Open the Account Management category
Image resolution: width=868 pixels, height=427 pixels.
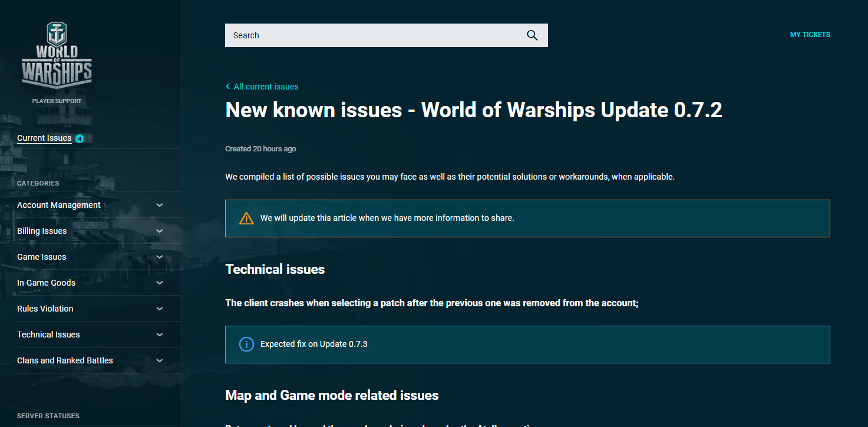pos(59,205)
